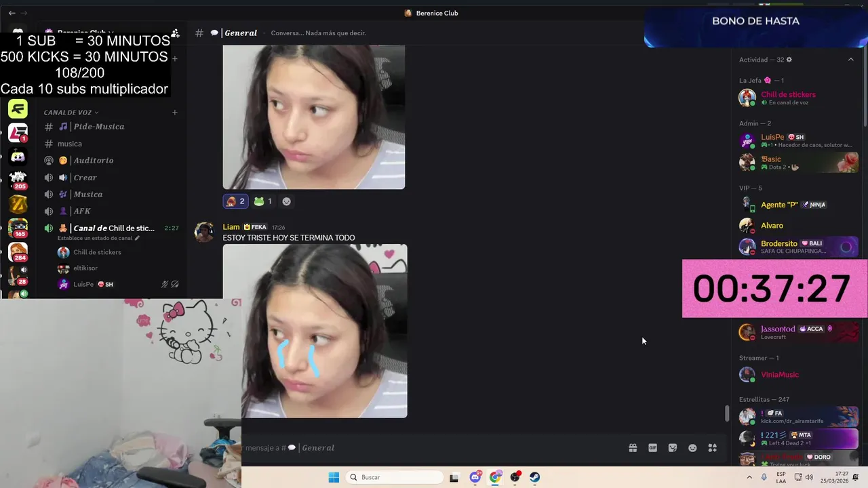Open the golden cube server icon
Screen dimensions: 868x488
[x=18, y=203]
